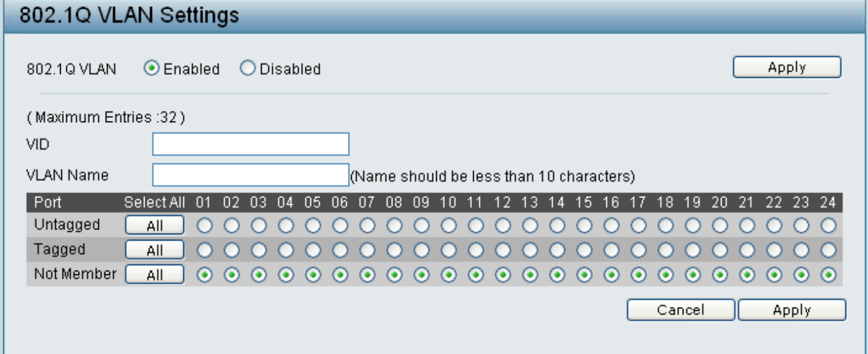Select the Disabled 802.1Q VLAN option
This screenshot has width=868, height=354.
248,68
